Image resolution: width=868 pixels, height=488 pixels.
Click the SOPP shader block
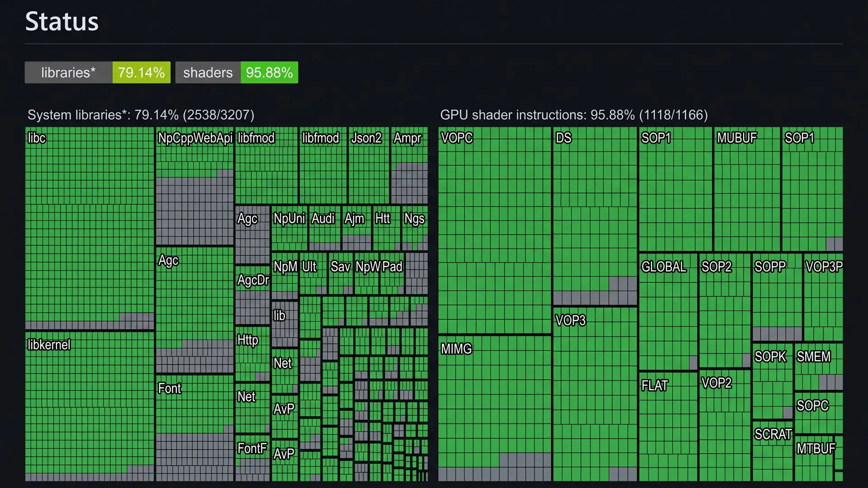coord(777,297)
